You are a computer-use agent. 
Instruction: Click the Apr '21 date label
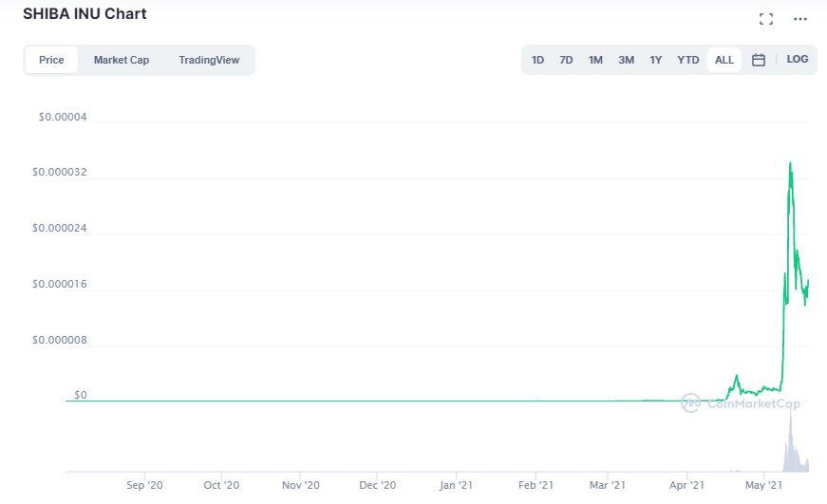pos(686,485)
